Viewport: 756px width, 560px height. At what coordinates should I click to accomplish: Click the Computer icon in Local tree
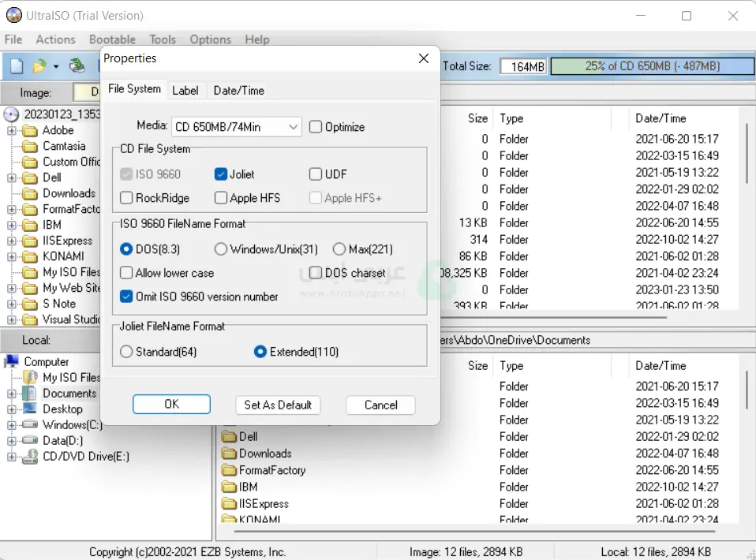click(x=12, y=362)
